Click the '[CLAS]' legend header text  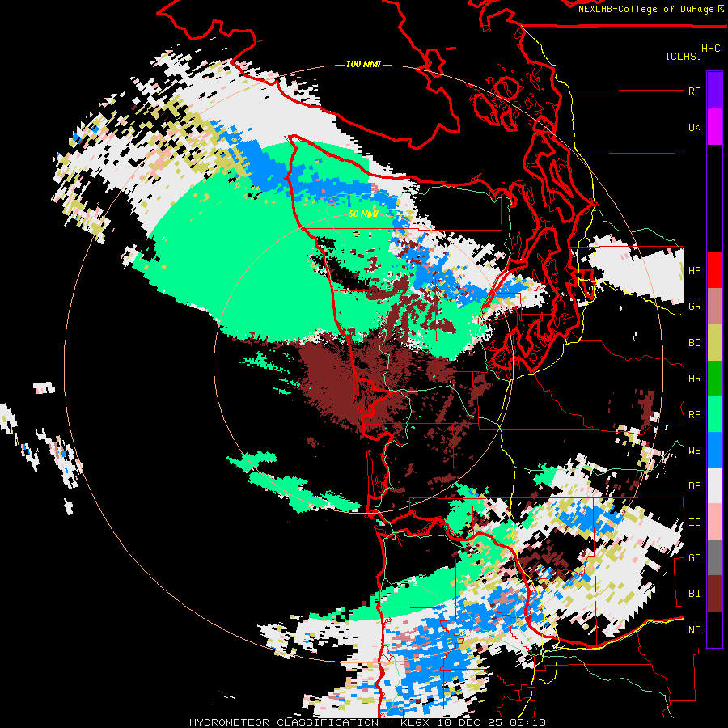(684, 56)
